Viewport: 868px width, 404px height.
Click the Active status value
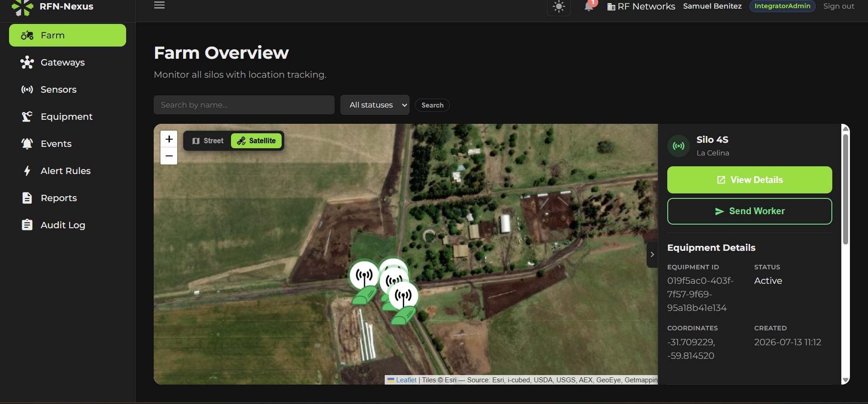tap(768, 281)
